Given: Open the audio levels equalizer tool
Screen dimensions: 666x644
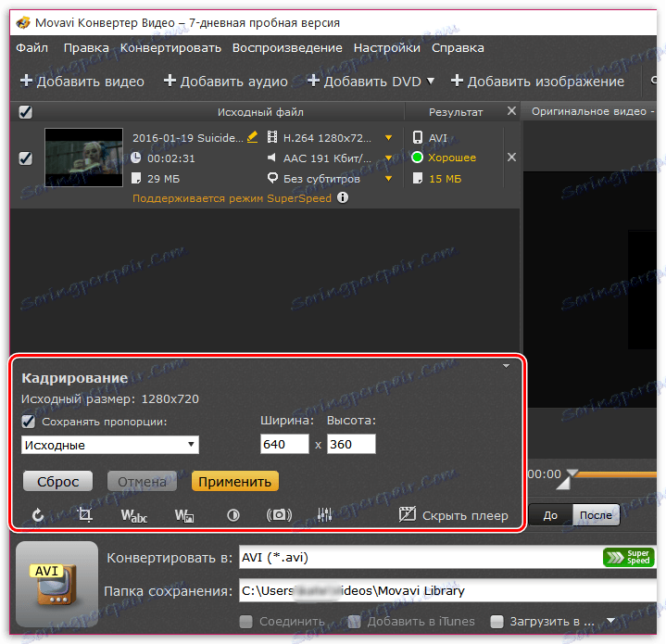Looking at the screenshot, I should point(324,515).
